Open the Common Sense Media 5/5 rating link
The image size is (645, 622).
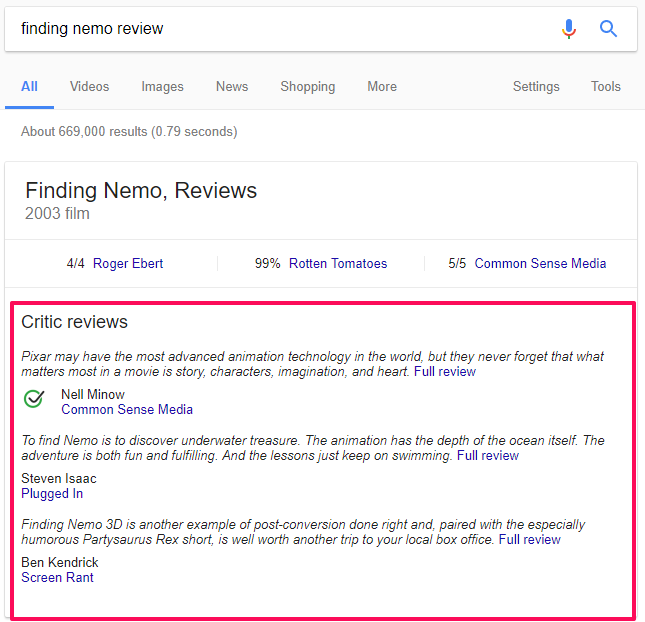pyautogui.click(x=540, y=263)
